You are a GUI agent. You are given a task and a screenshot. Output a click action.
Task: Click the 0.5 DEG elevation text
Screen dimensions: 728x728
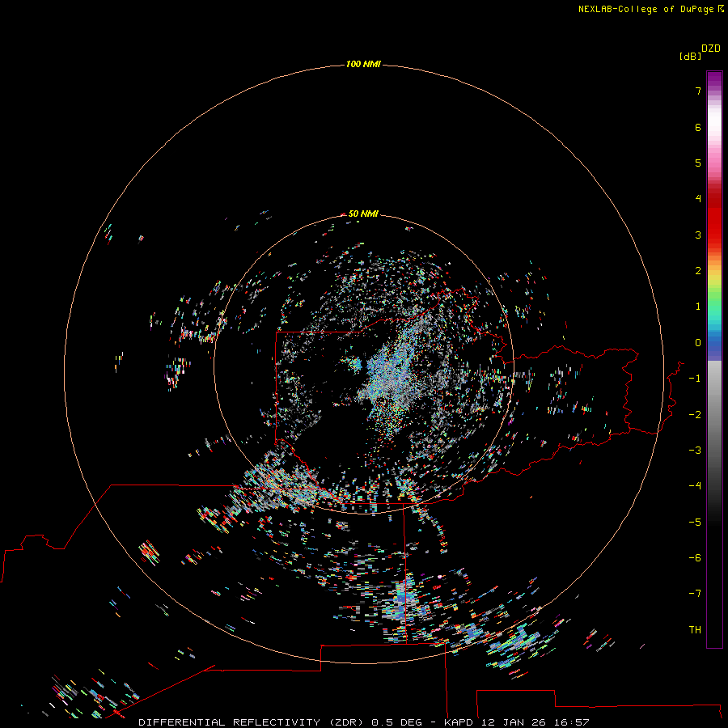point(396,722)
